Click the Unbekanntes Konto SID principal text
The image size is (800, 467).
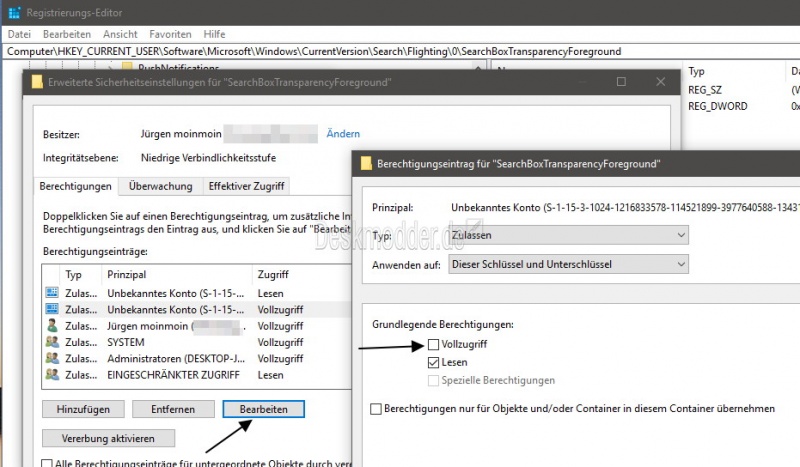click(625, 208)
